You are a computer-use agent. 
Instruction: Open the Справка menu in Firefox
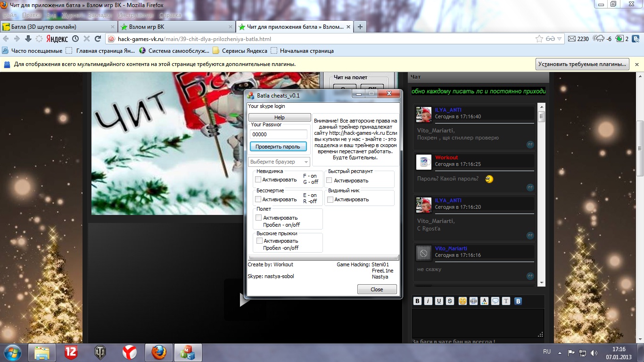(170, 15)
